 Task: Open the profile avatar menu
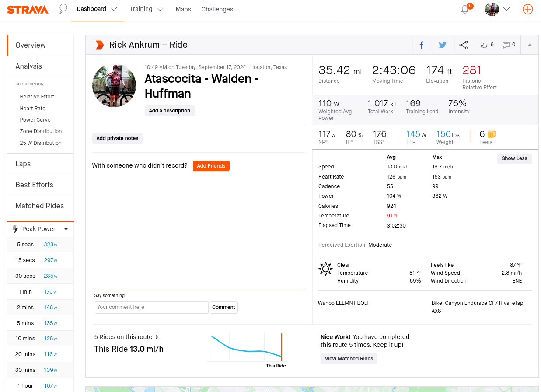(x=497, y=9)
